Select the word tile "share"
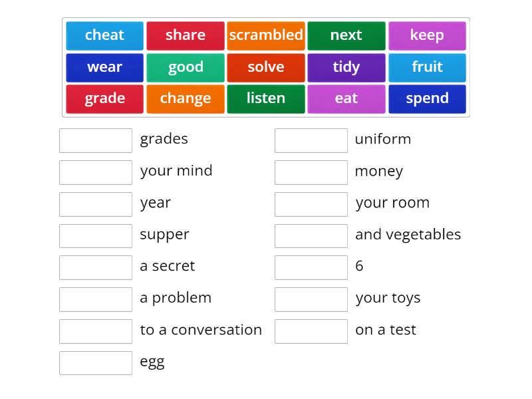This screenshot has width=532, height=399. 186,35
